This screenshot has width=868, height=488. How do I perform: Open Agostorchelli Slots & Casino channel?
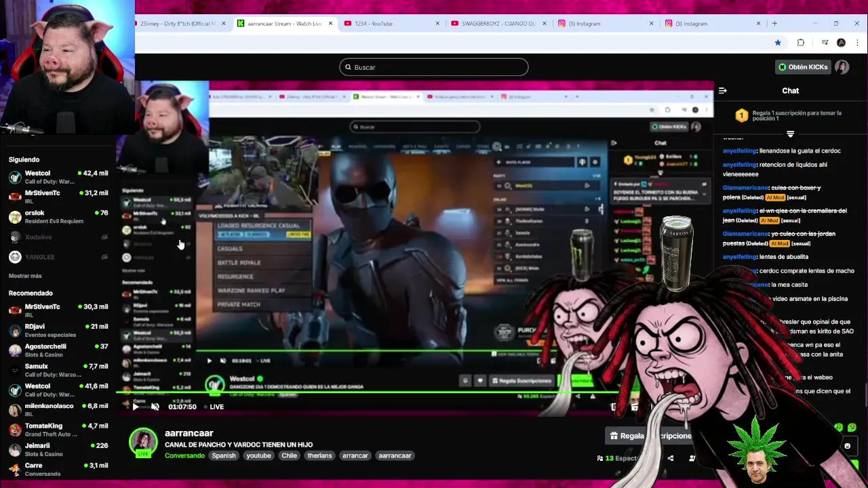[x=58, y=350]
